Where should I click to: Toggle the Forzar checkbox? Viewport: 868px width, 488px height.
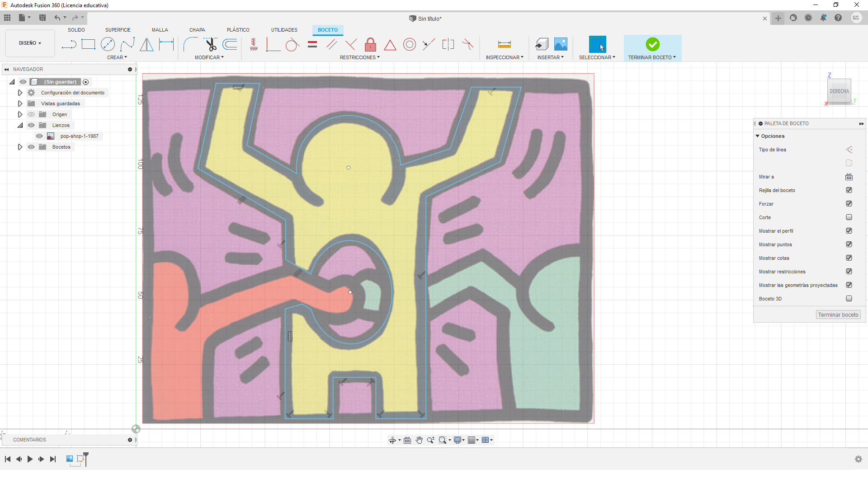click(x=849, y=204)
